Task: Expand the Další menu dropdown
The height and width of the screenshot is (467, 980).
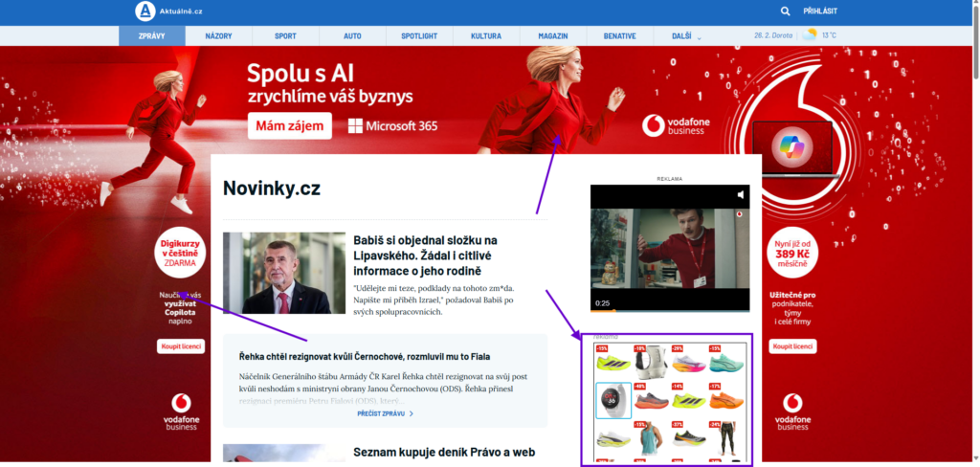Action: click(686, 36)
